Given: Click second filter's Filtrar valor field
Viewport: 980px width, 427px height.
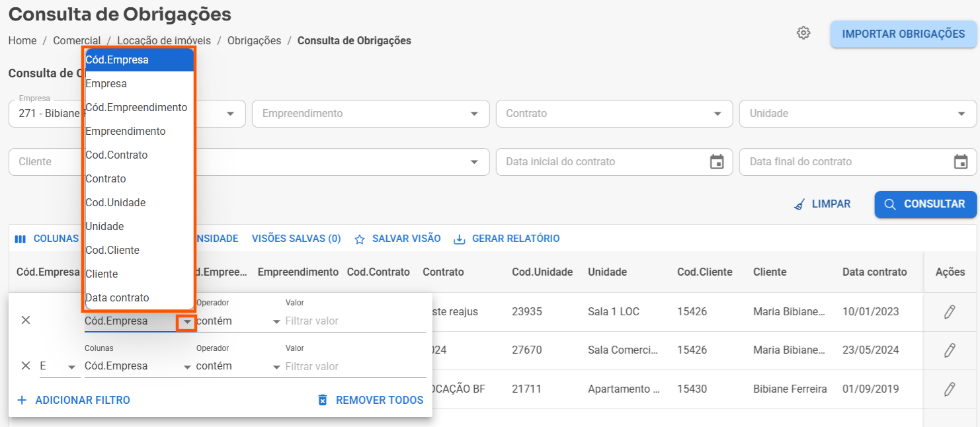Looking at the screenshot, I should [356, 366].
